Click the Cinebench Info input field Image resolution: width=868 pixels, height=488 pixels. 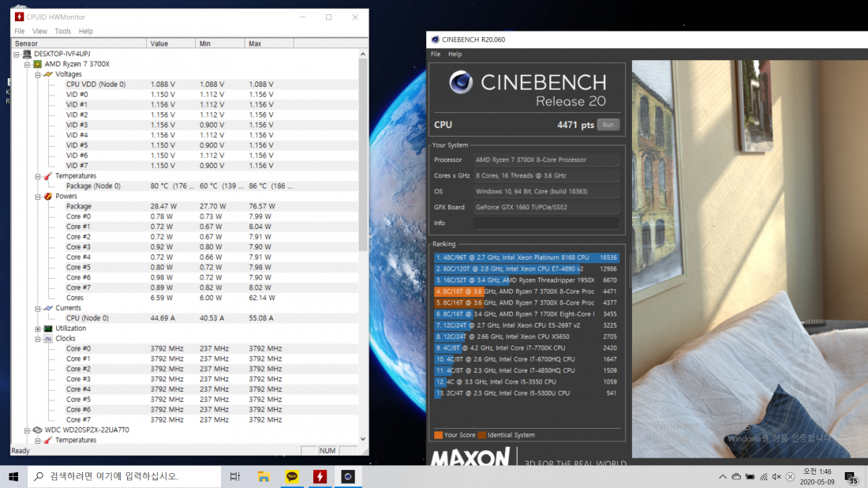(x=546, y=223)
